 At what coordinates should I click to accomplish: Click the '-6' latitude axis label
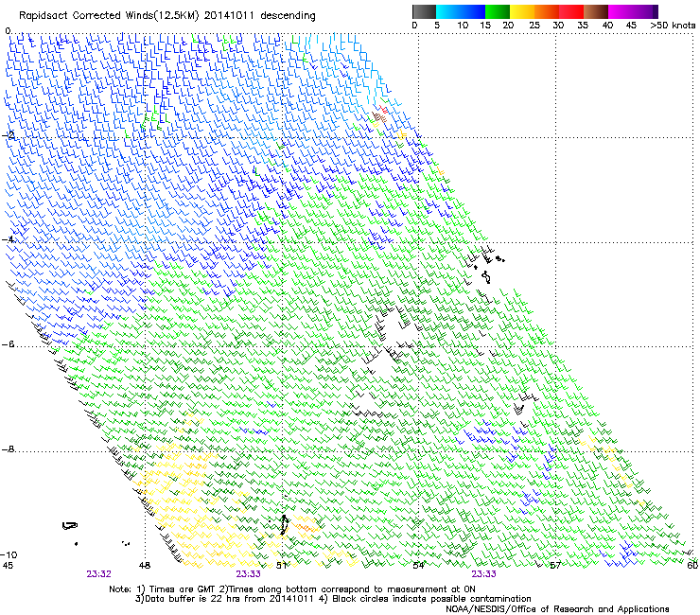tap(8, 343)
